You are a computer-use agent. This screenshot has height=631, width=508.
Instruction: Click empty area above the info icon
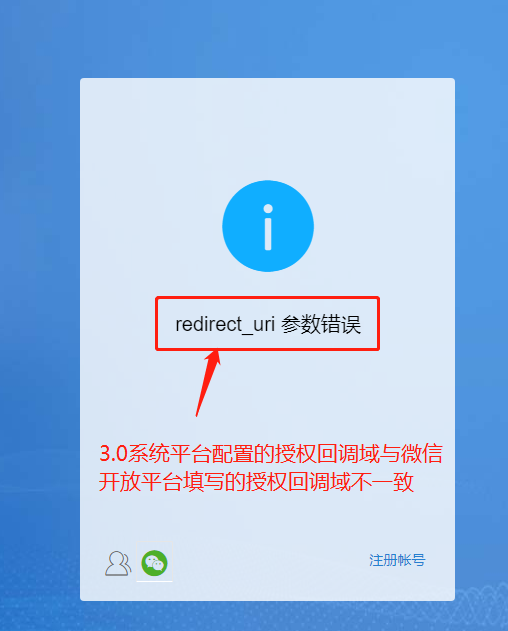click(268, 129)
